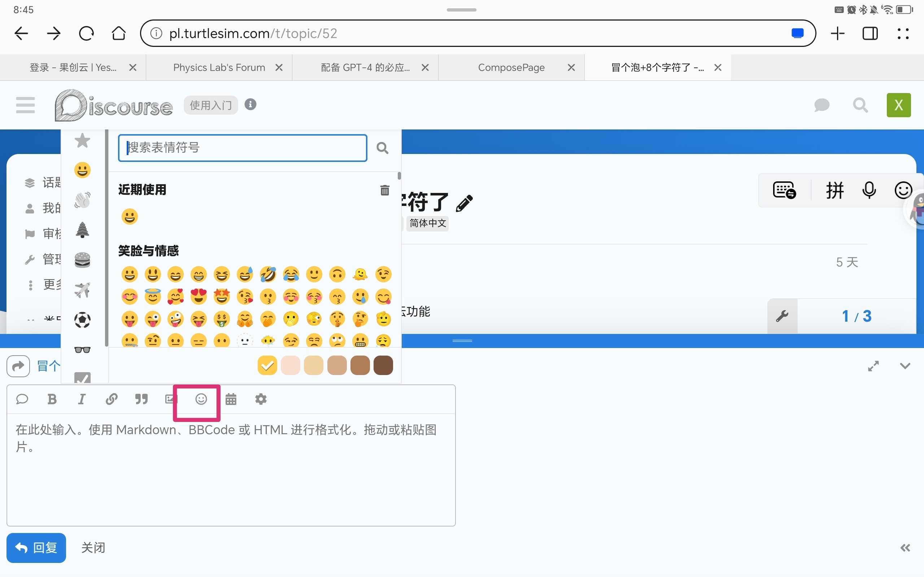Toggle emoji picker with smiley button

tap(201, 399)
